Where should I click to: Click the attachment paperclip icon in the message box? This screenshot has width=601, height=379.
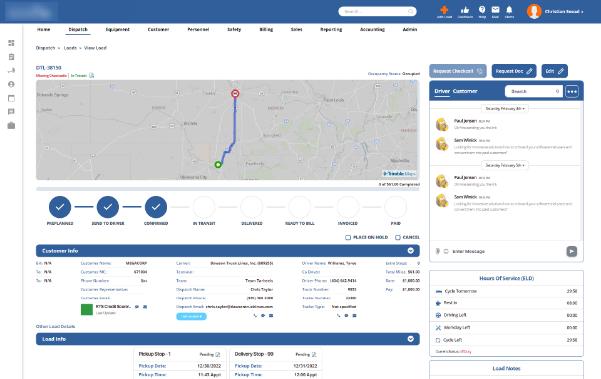coord(438,251)
